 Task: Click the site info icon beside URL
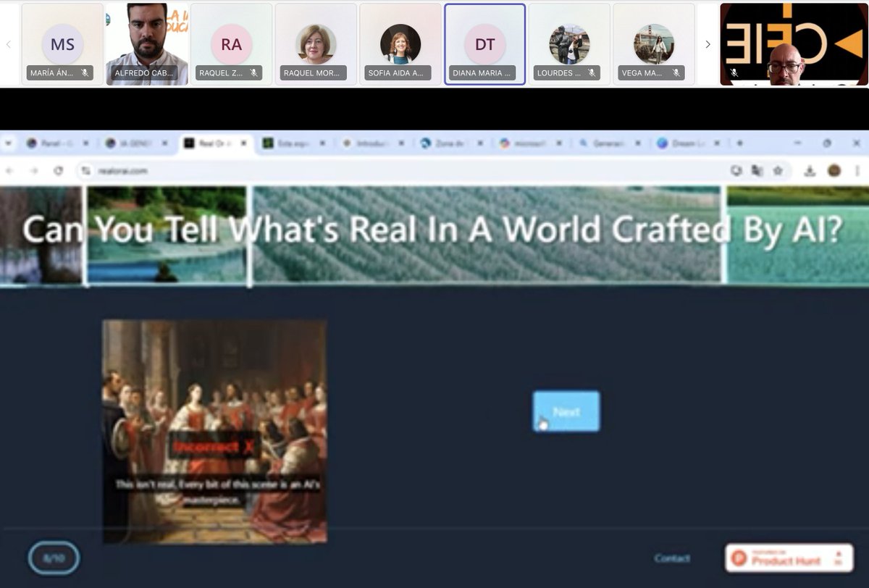[85, 171]
